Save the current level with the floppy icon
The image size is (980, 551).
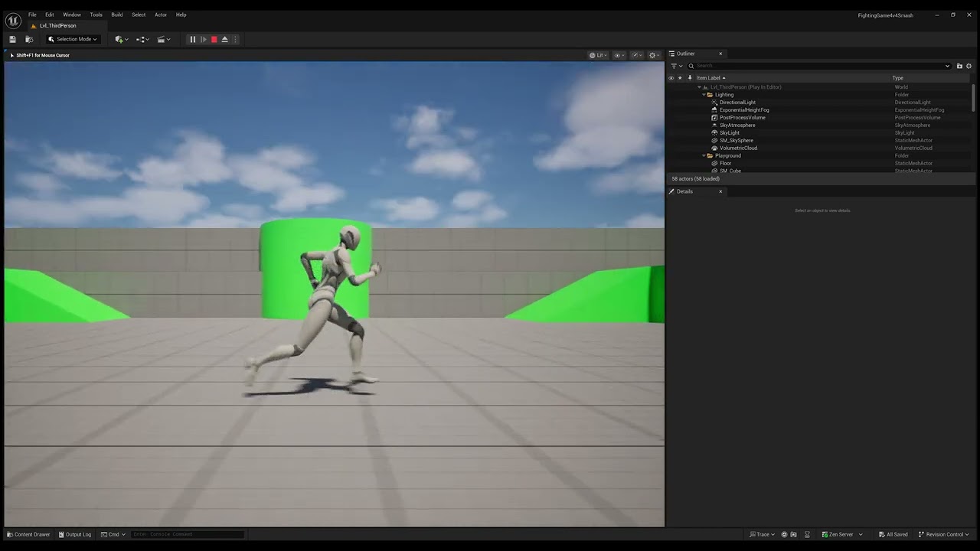[13, 39]
